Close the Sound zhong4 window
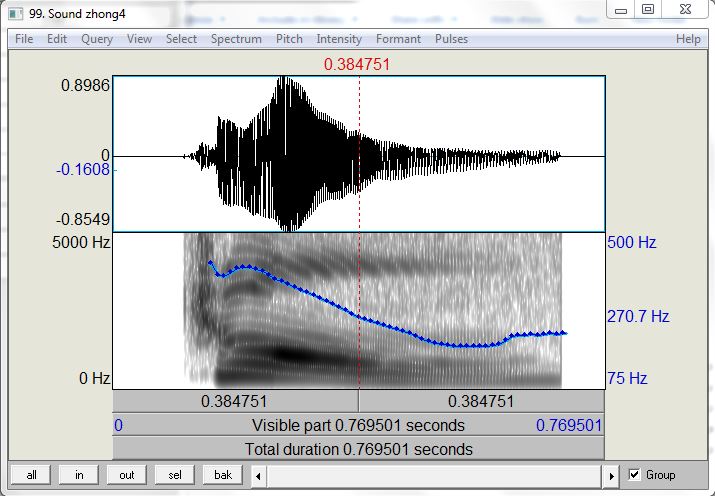The width and height of the screenshot is (715, 496). pyautogui.click(x=685, y=10)
